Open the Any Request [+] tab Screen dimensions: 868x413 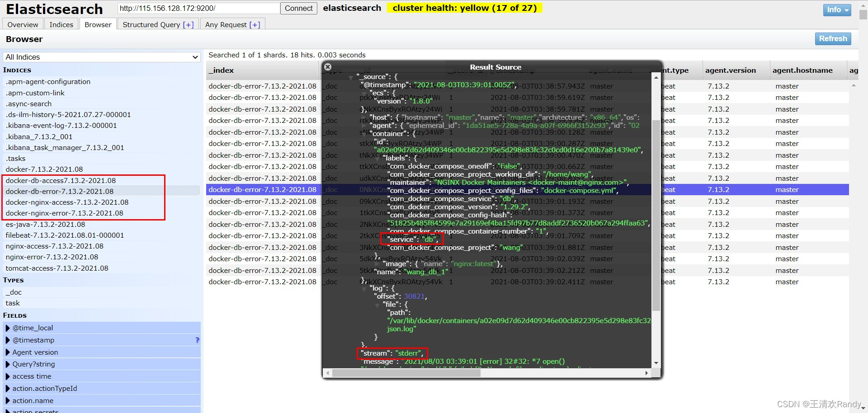232,24
